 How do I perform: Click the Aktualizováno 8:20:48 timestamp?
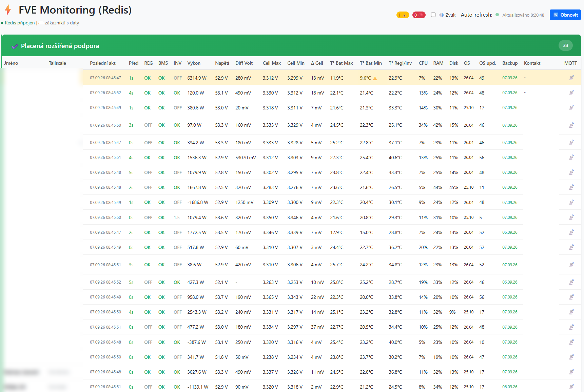click(523, 15)
